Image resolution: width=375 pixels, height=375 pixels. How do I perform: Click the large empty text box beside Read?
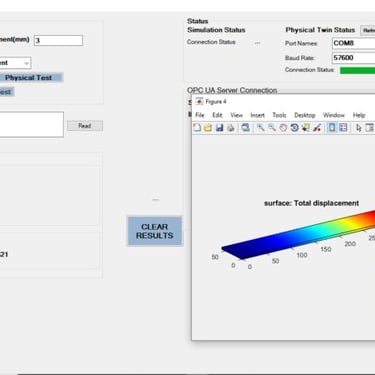32,124
